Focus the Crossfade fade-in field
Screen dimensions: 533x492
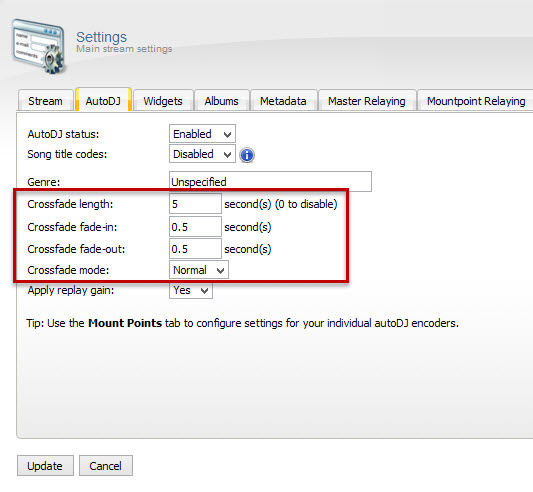[x=195, y=226]
